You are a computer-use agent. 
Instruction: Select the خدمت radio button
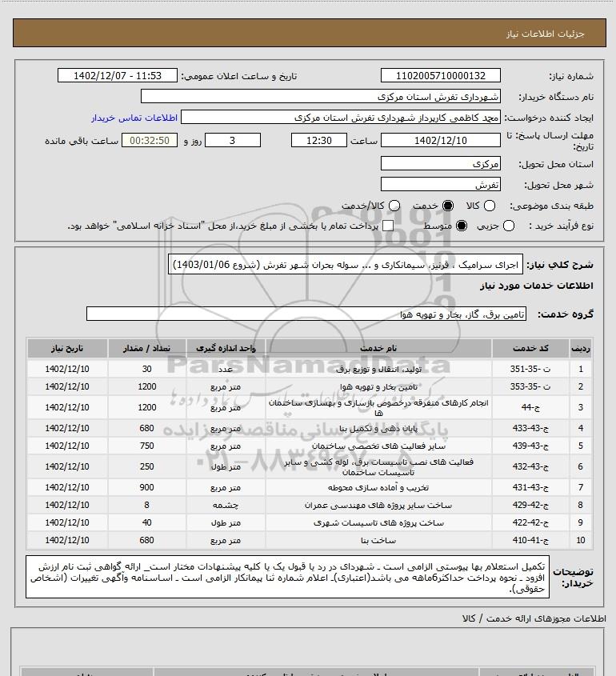pyautogui.click(x=448, y=206)
